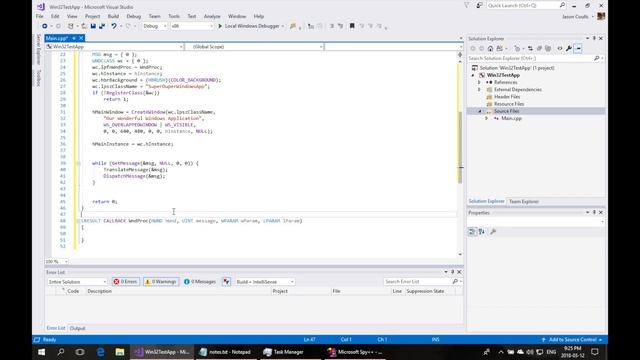The image size is (640, 360).
Task: Click the Collapse All icon in Solution Explorer
Action: coord(539,49)
